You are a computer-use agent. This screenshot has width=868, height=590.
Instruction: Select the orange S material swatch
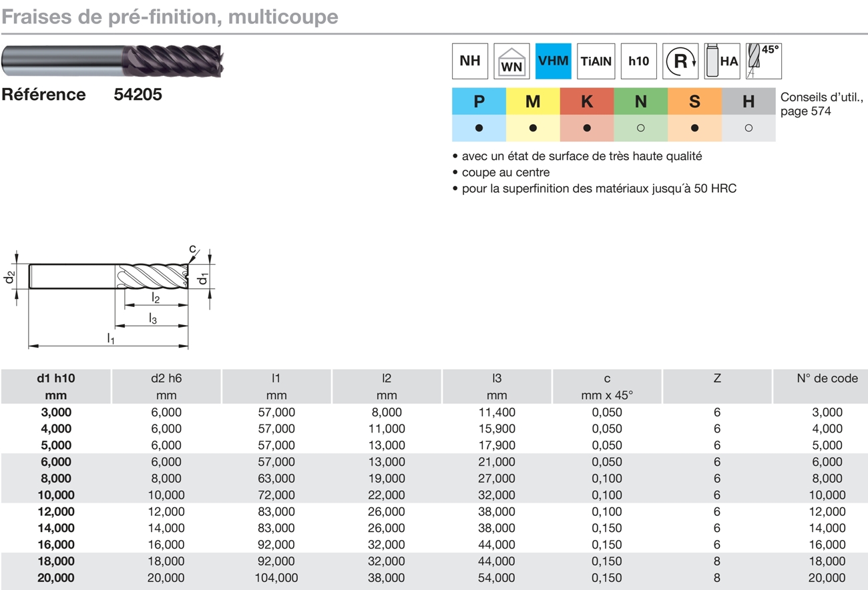[x=695, y=101]
